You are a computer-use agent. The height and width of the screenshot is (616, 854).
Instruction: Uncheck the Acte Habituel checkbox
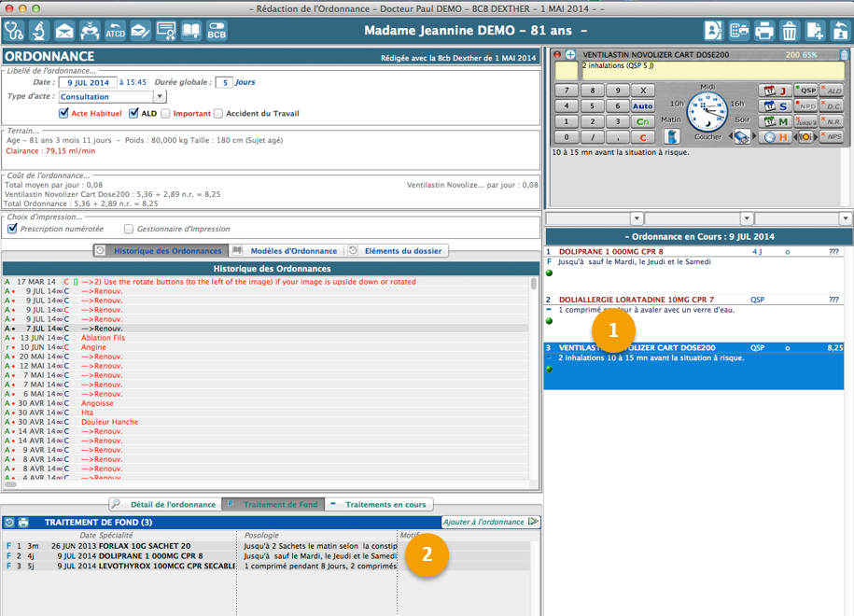[x=64, y=114]
